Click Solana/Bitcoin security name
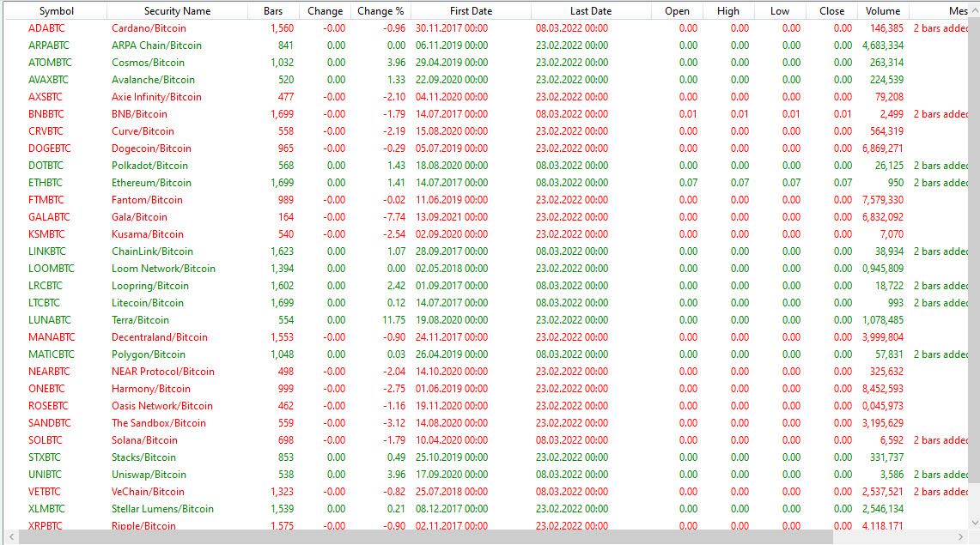 coord(144,440)
